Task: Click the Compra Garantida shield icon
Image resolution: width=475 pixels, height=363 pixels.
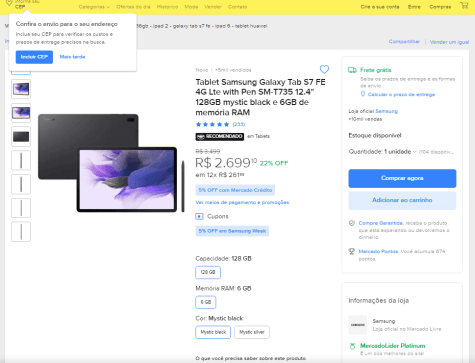Action: pyautogui.click(x=352, y=223)
